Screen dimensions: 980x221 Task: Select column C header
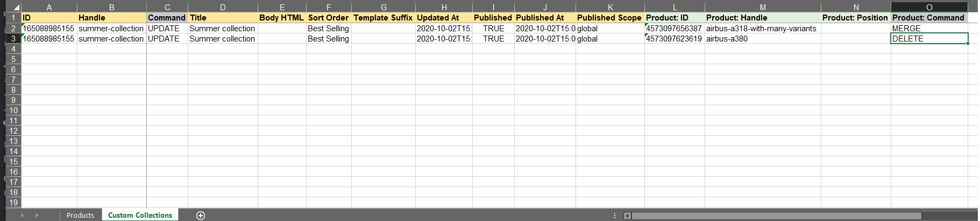tap(167, 7)
